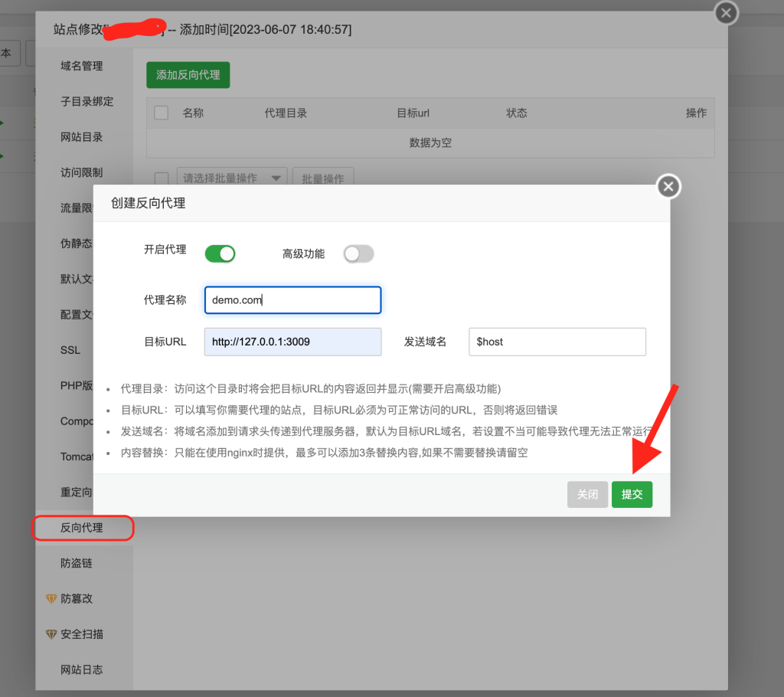Click the gray 关闭 button
784x697 pixels.
pyautogui.click(x=587, y=495)
